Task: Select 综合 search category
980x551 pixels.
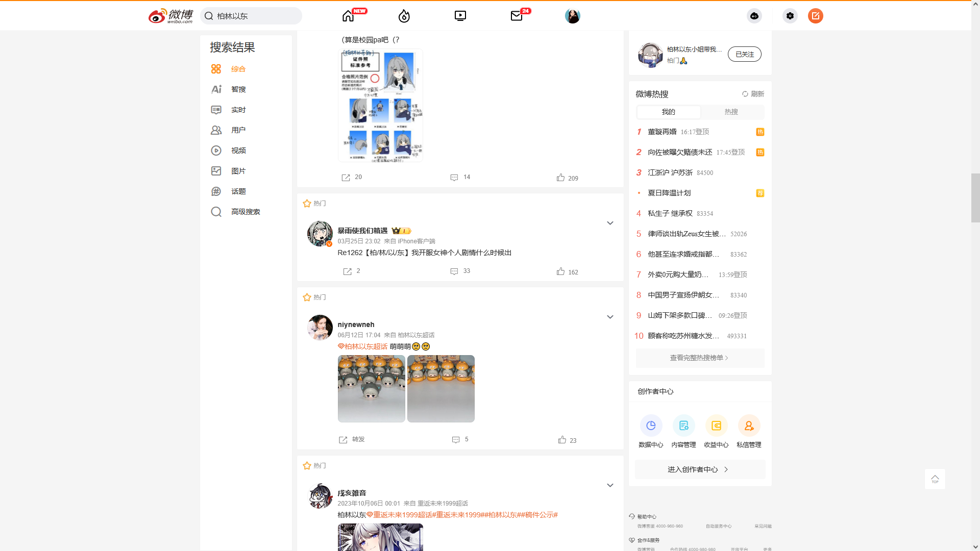Action: 229,69
